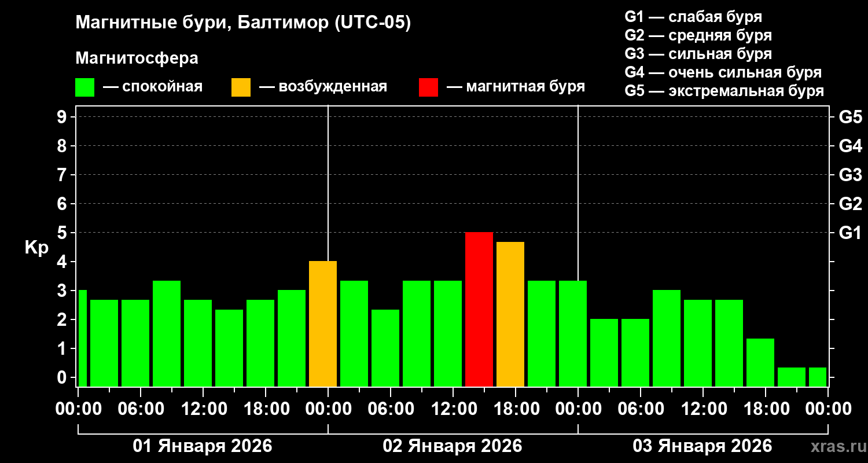868x463 pixels.
Task: Click the green 'спокойная' legend swatch
Action: click(x=84, y=87)
